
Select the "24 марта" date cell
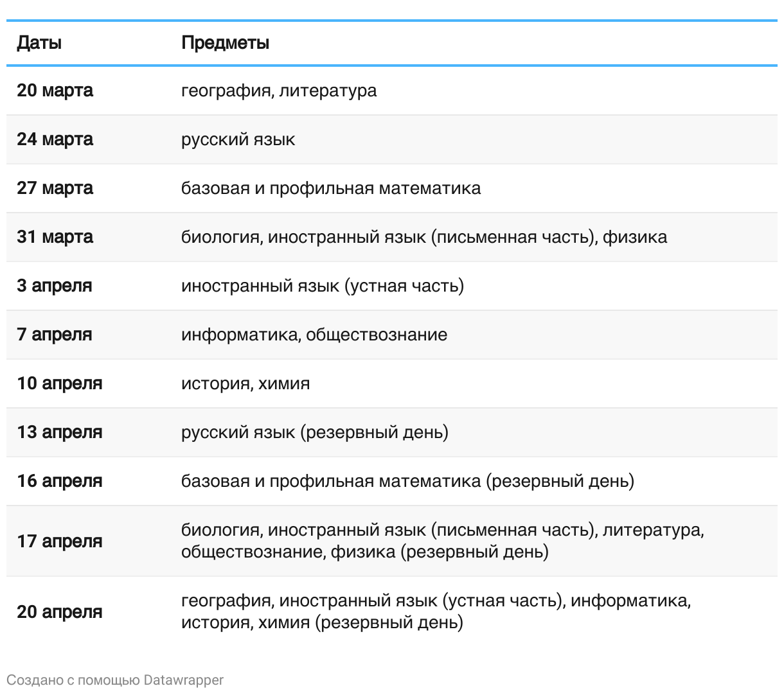55,139
